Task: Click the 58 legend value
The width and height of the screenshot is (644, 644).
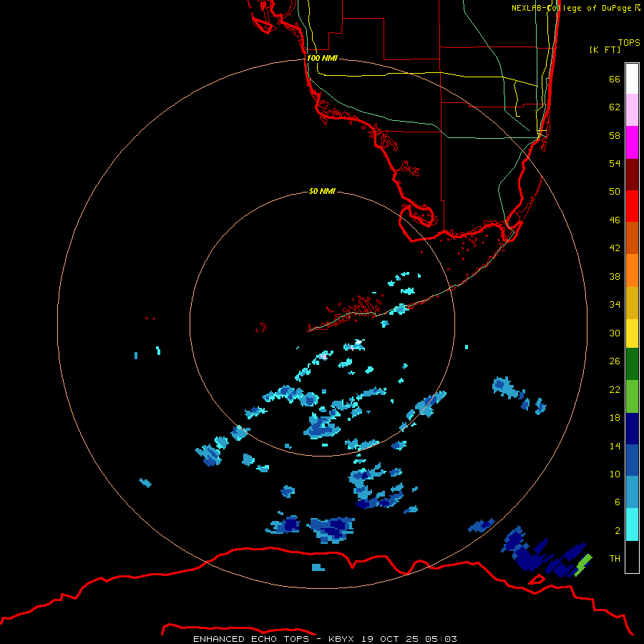Action: click(x=615, y=135)
